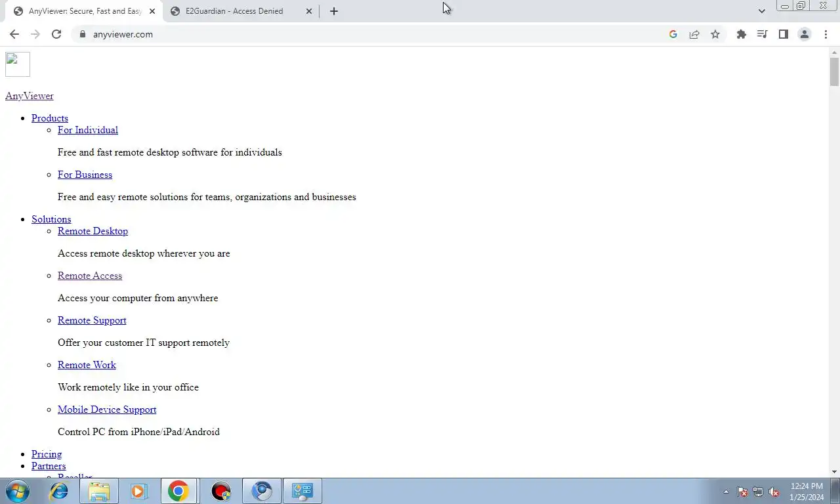The image size is (840, 504).
Task: Click 'Offer your customer IT support remotely' text
Action: (x=144, y=343)
